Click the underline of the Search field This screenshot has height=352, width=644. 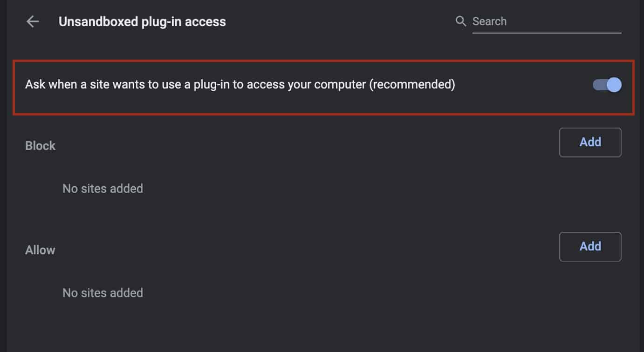(547, 33)
